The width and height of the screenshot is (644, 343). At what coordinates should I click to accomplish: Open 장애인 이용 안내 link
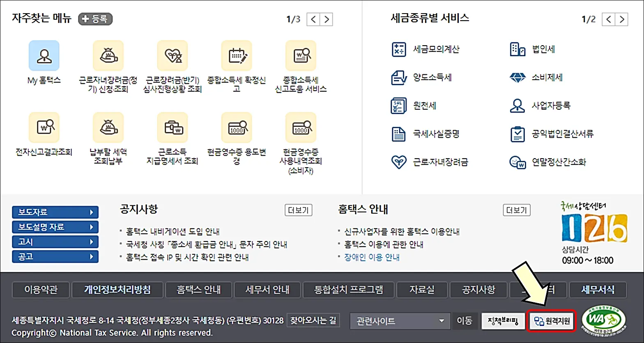(x=372, y=257)
